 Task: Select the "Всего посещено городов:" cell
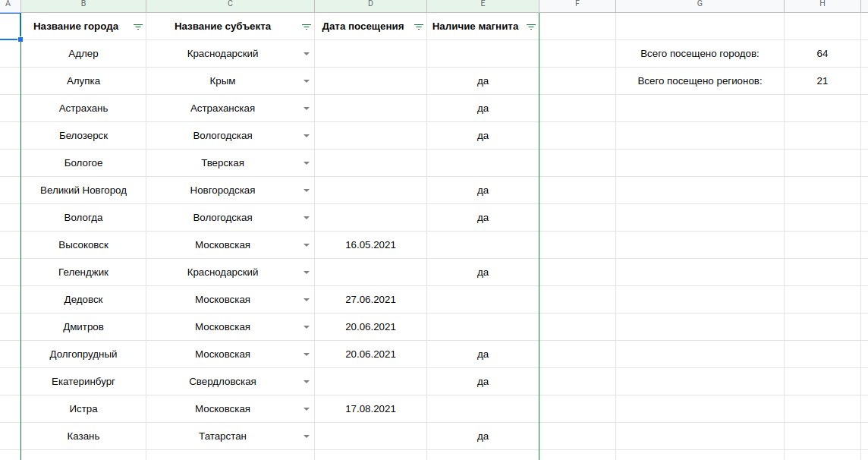[698, 53]
